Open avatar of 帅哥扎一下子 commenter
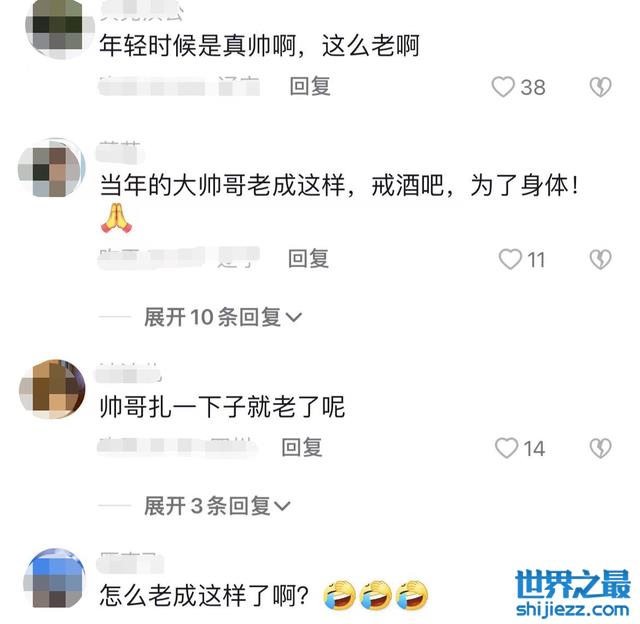640x624 pixels. tap(52, 389)
